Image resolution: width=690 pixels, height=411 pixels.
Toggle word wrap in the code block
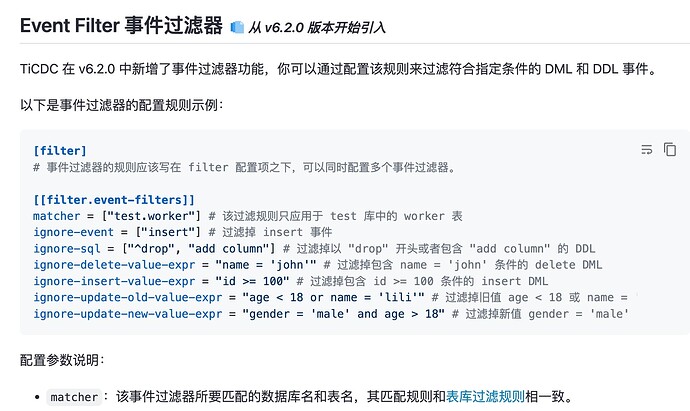(646, 150)
